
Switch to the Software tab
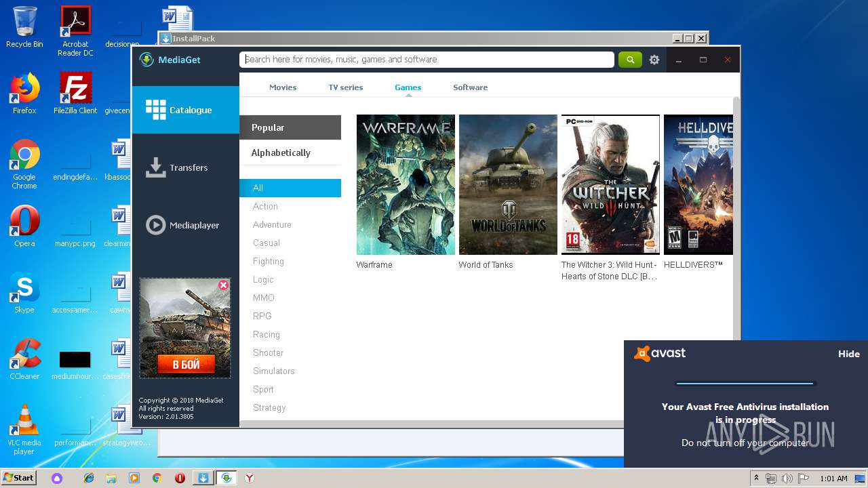coord(471,87)
